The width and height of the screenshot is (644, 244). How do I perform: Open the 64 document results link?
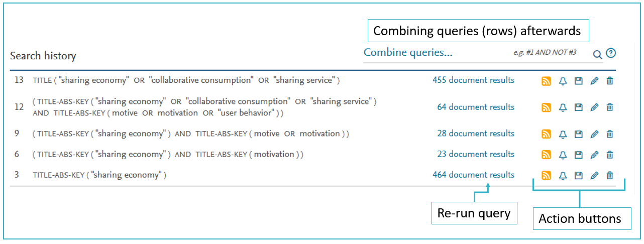tap(476, 107)
